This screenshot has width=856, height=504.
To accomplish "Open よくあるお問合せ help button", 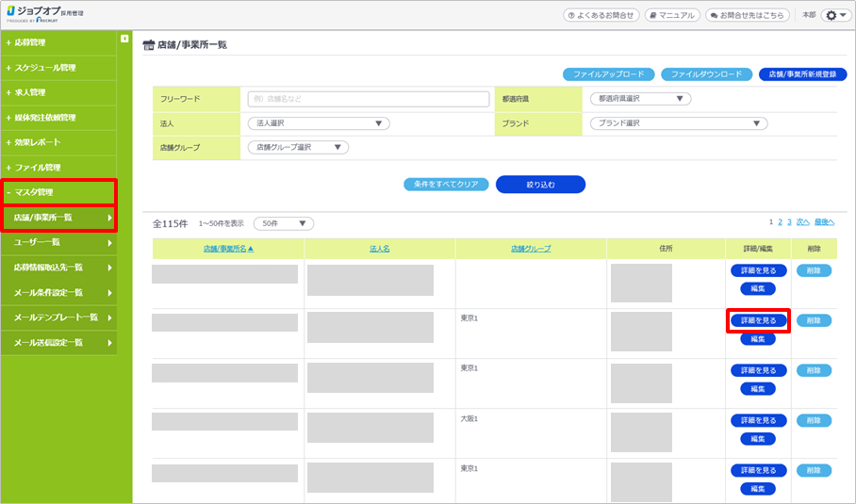I will tap(601, 16).
